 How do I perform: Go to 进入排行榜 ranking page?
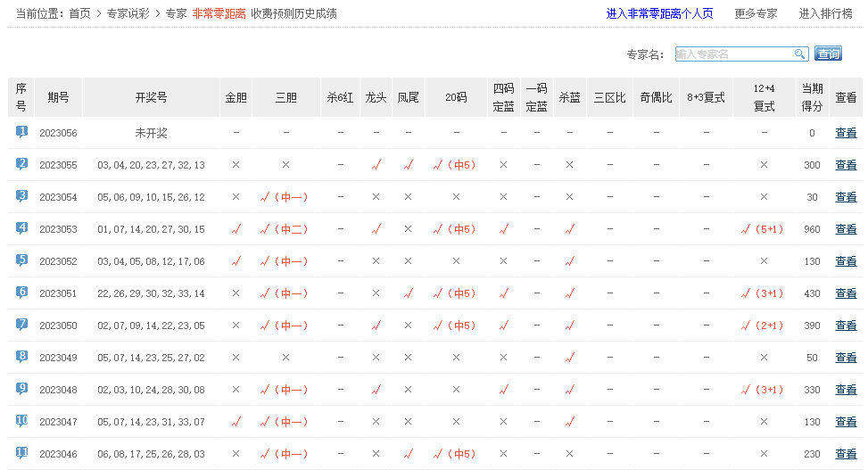pos(825,14)
